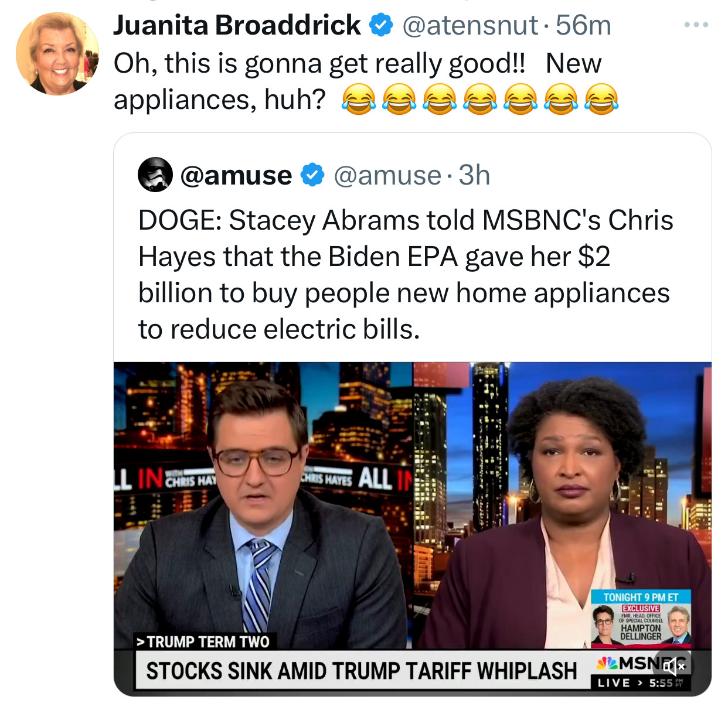728x710 pixels.
Task: Click the first laughing emoji in tweet
Action: (x=358, y=99)
